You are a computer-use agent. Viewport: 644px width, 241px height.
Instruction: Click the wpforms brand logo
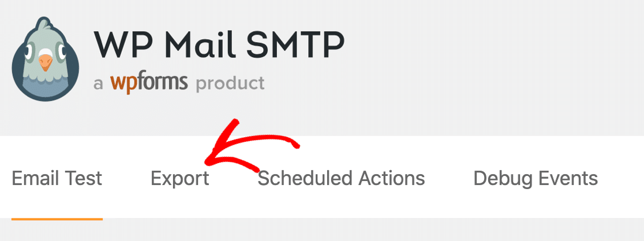coord(149,83)
